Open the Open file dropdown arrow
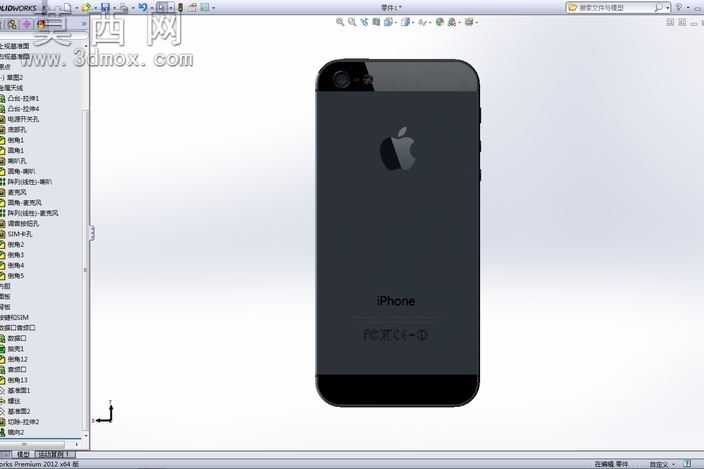704x469 pixels. tap(95, 8)
